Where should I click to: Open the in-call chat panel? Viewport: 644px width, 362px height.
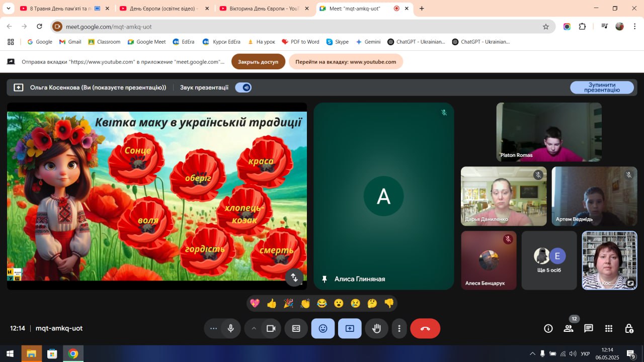588,328
